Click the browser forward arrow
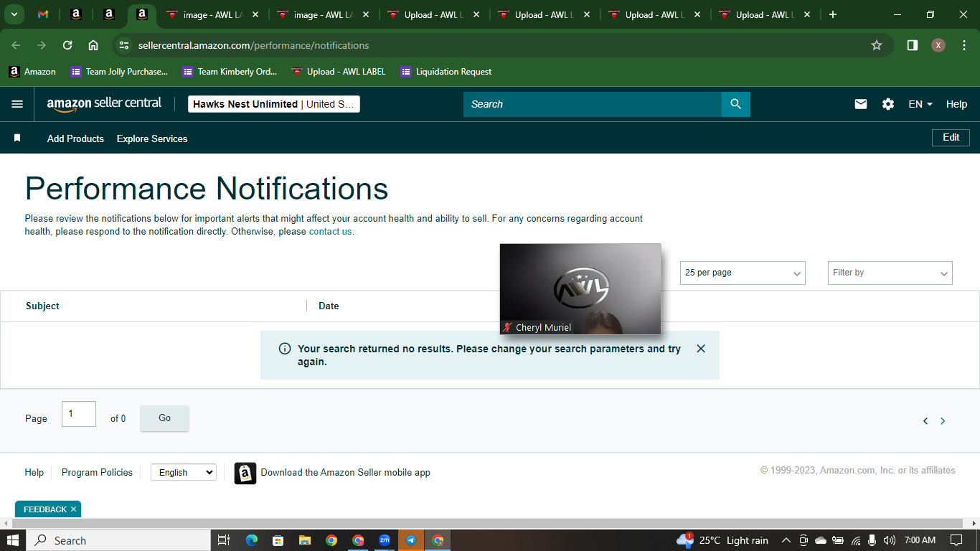This screenshot has height=551, width=980. (42, 45)
